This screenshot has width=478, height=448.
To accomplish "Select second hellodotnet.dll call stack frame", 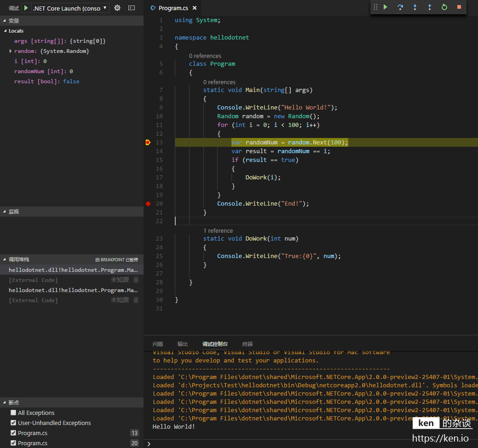I will tap(72, 290).
